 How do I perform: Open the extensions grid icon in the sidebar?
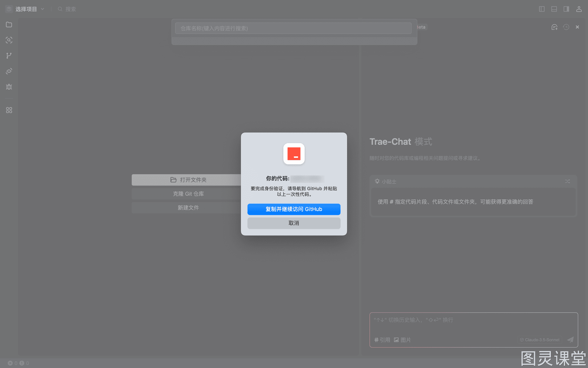click(9, 110)
